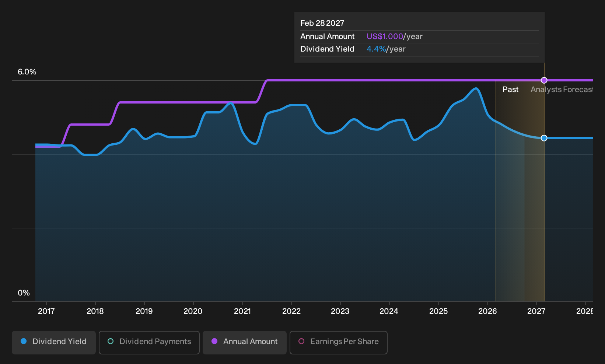The image size is (605, 364).
Task: Click the 2021 x-axis label
Action: pyautogui.click(x=242, y=311)
